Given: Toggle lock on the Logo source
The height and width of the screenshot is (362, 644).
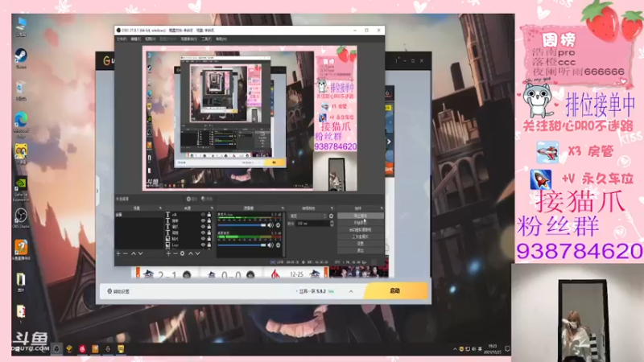Looking at the screenshot, I should coord(209,245).
